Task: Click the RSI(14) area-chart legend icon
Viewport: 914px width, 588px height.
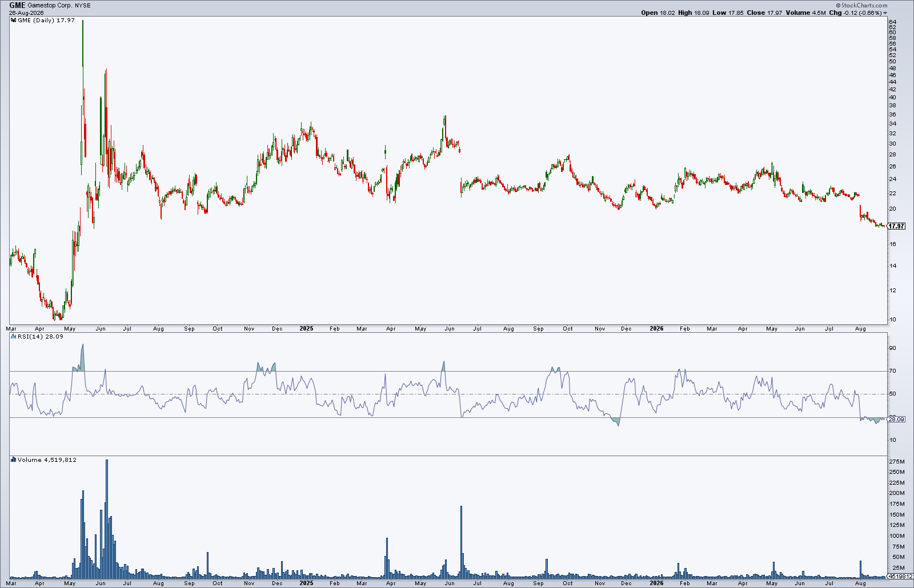Action: 14,337
